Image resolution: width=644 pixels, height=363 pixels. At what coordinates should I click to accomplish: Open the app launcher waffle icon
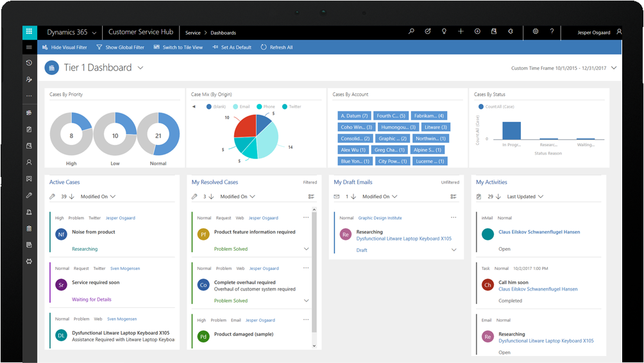click(29, 31)
